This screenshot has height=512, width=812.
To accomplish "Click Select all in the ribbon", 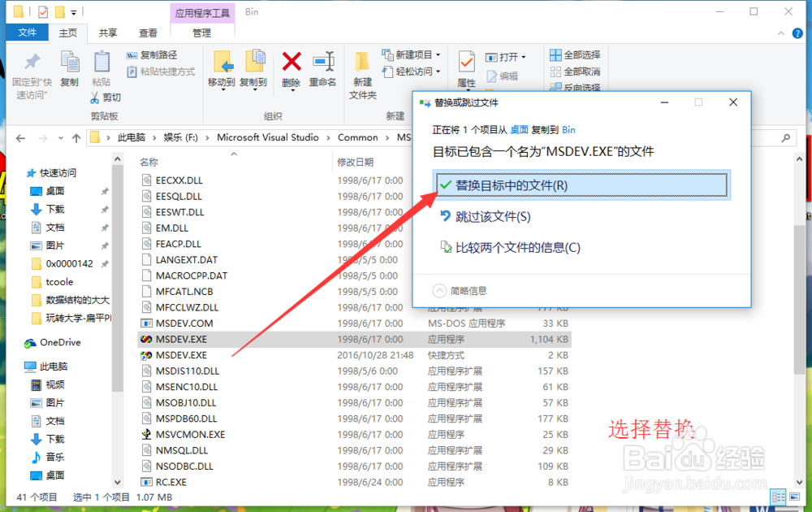I will pos(576,55).
